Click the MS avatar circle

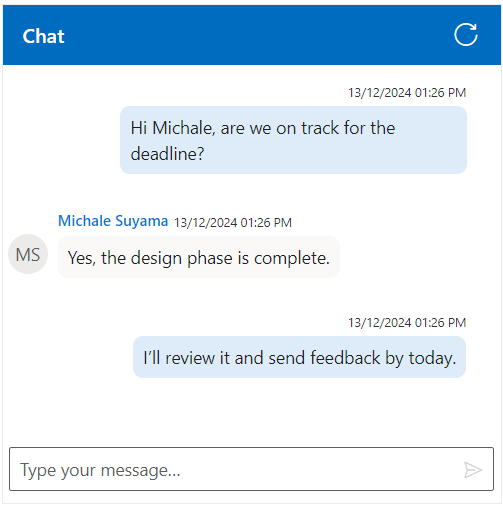28,254
